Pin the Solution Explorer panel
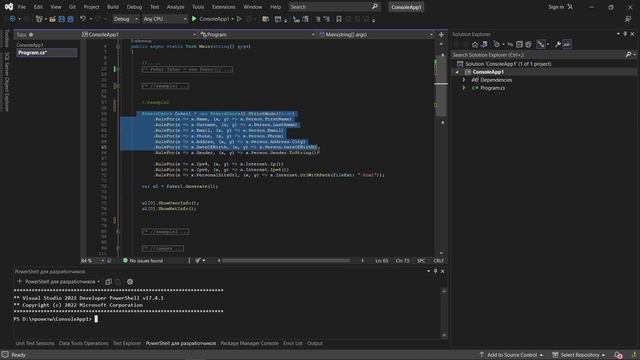640x360 pixels. pyautogui.click(x=625, y=34)
